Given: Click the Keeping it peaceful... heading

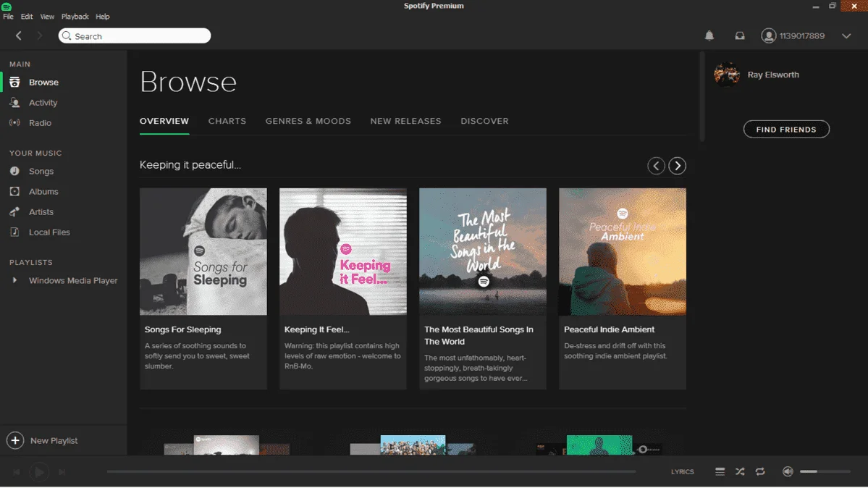Looking at the screenshot, I should [x=190, y=164].
